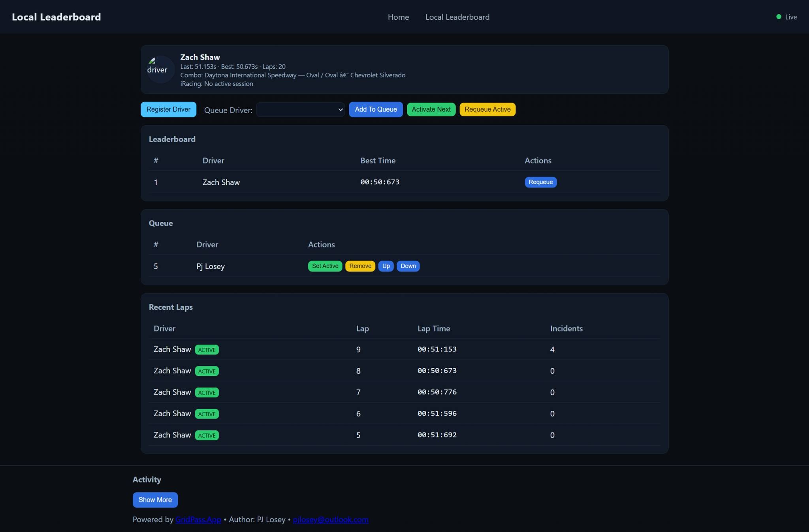
Task: Click the lap time 00:51:692
Action: 437,435
